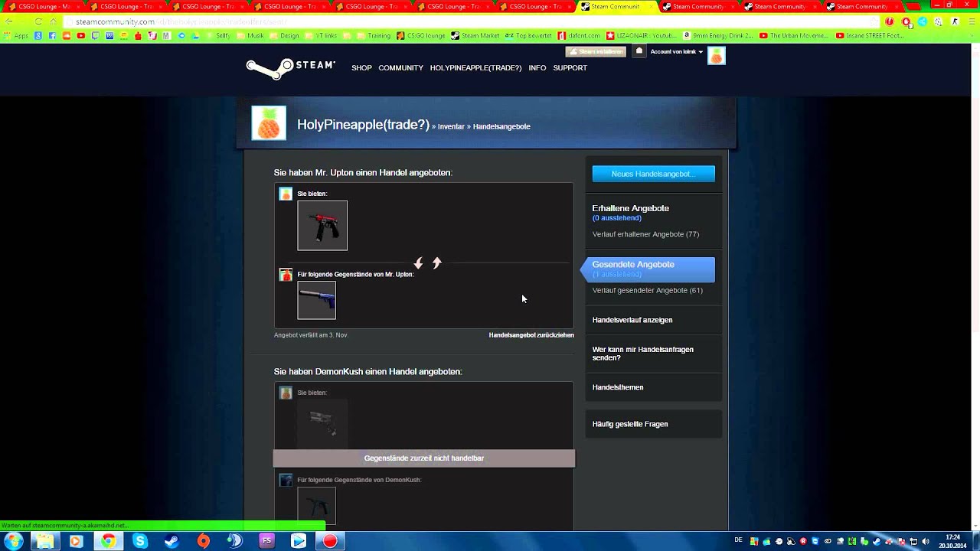Screen dimensions: 980x551
Task: Click the trade exchange arrows icon
Action: [x=427, y=263]
